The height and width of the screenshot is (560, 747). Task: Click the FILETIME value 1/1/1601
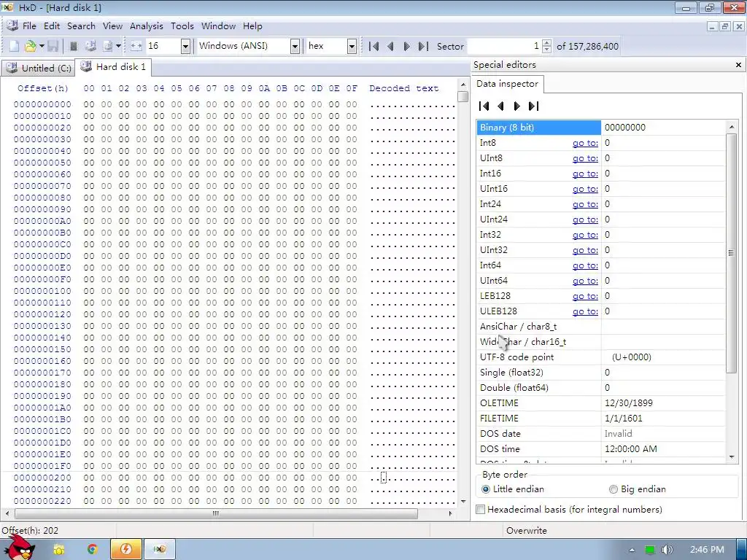point(623,419)
